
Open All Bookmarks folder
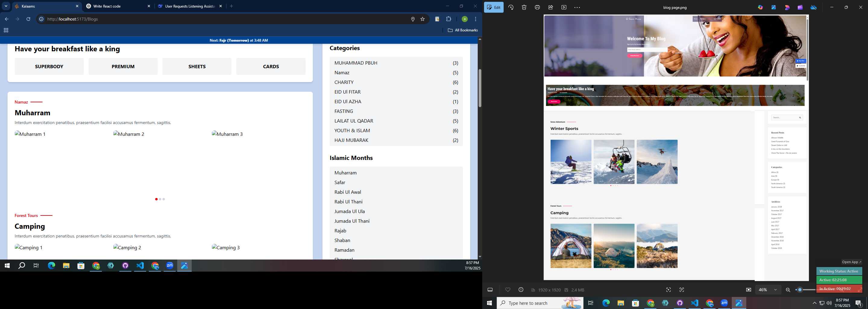click(463, 30)
